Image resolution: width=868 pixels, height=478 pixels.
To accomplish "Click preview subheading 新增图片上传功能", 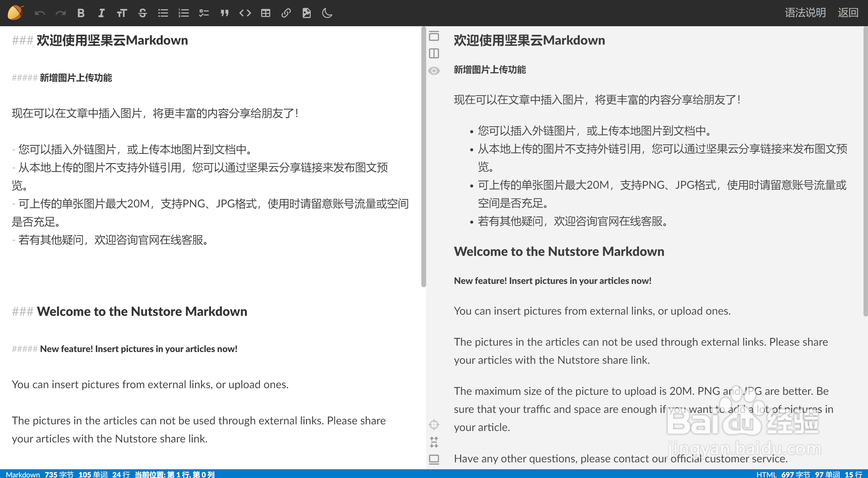I will click(x=489, y=70).
